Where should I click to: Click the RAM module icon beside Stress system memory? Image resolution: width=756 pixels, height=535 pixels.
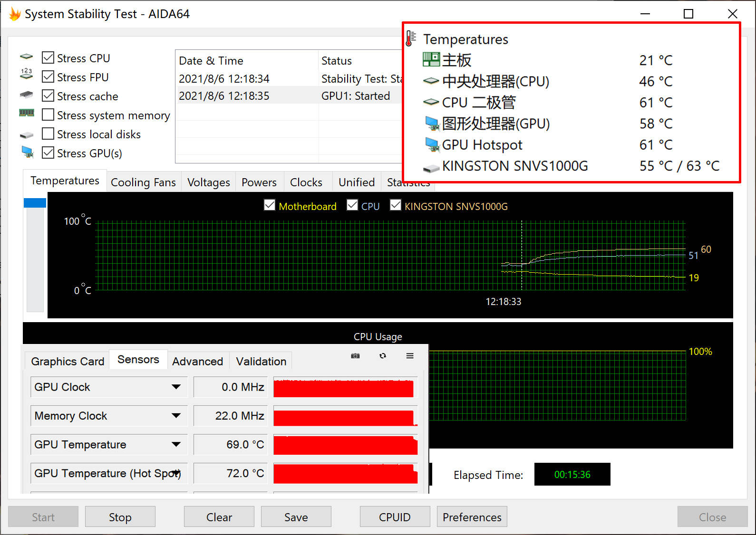click(x=27, y=113)
